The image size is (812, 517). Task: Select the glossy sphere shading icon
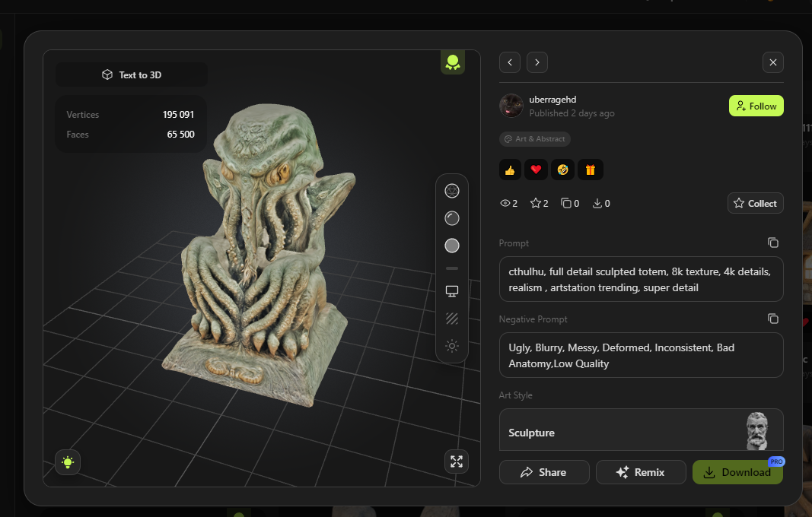coord(452,218)
